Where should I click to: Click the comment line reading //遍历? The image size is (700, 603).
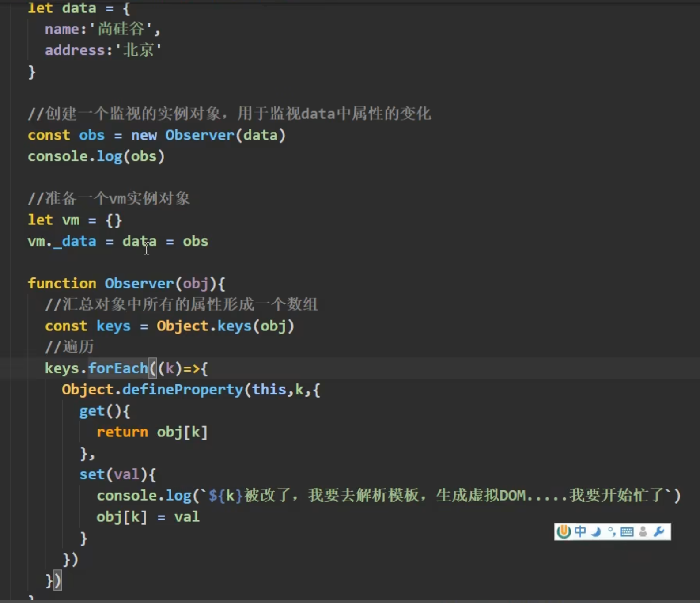point(69,347)
